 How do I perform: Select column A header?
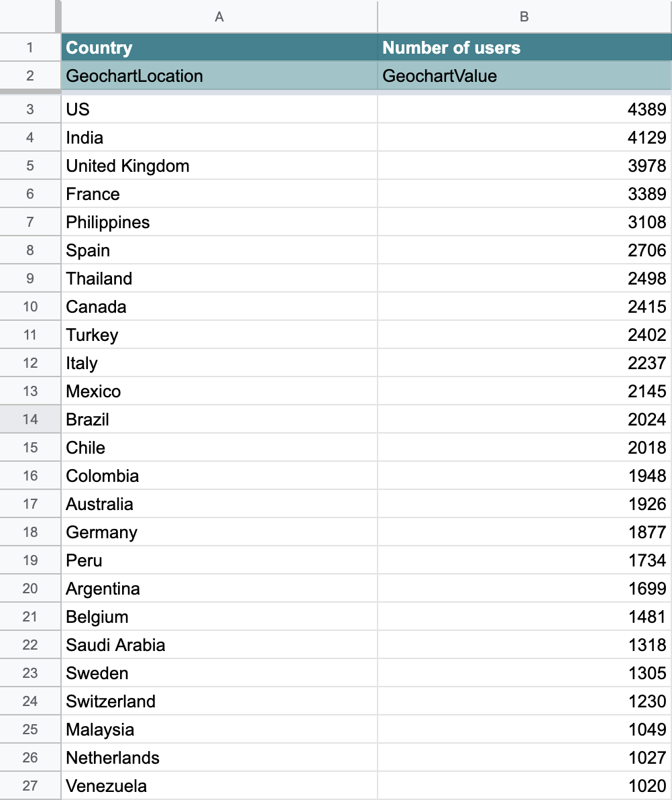coord(219,17)
